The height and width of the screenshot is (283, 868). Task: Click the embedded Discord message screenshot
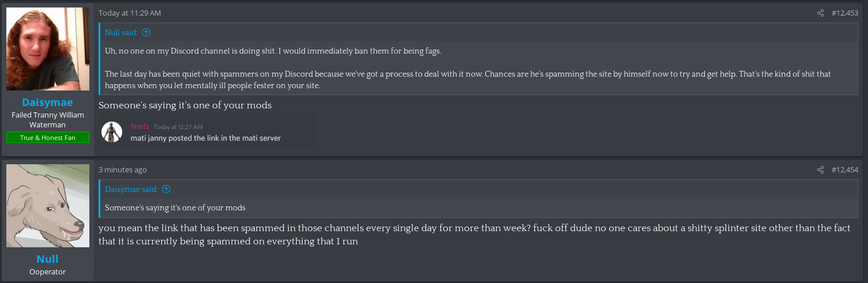(x=207, y=132)
